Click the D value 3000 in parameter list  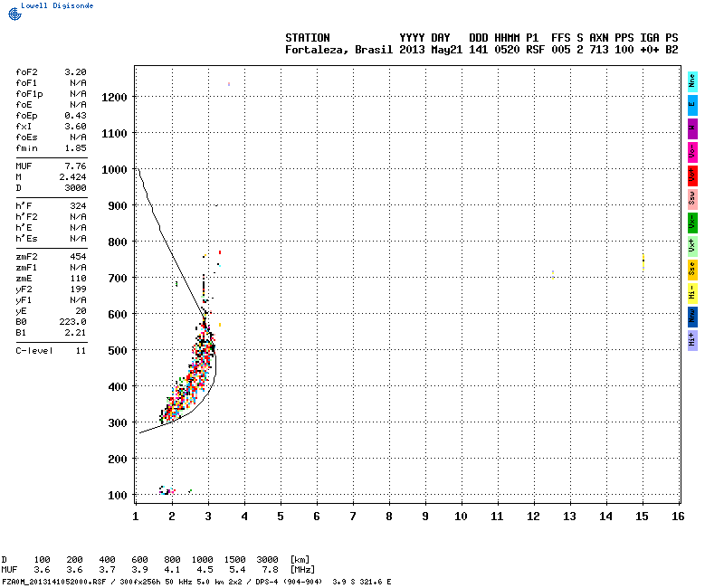(x=75, y=188)
